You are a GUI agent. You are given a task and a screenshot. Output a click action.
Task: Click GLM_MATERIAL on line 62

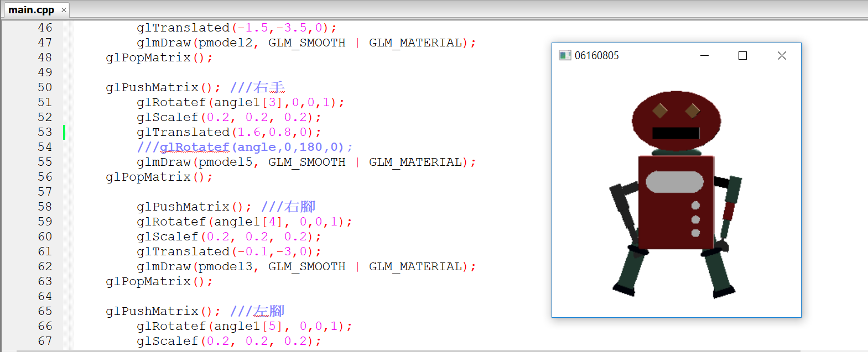415,266
